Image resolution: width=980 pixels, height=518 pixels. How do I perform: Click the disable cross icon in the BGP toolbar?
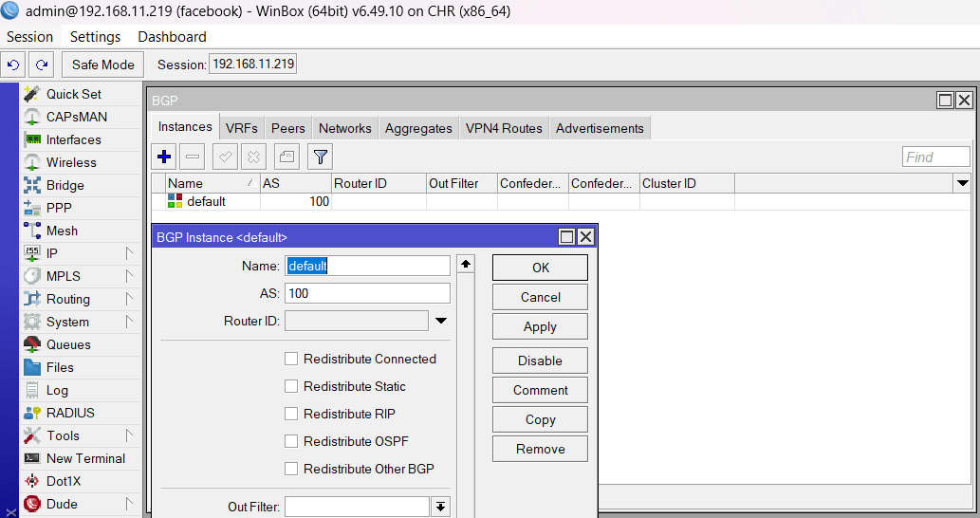tap(253, 157)
